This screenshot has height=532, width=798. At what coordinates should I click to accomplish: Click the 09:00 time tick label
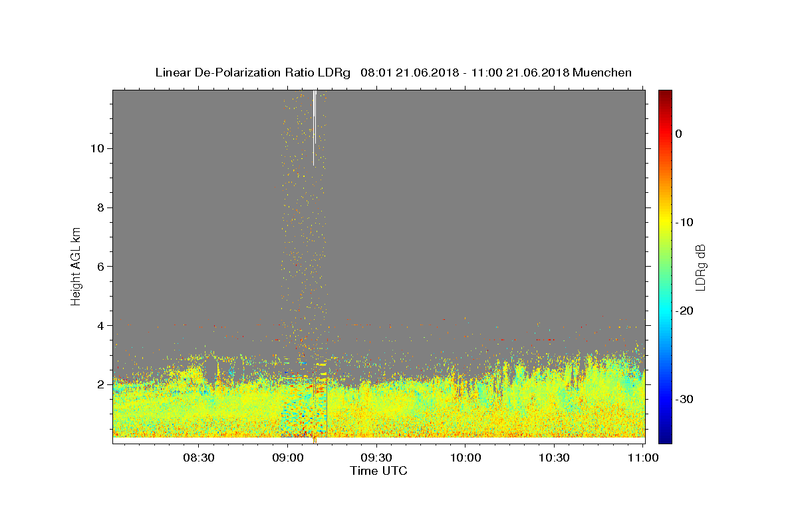[288, 458]
